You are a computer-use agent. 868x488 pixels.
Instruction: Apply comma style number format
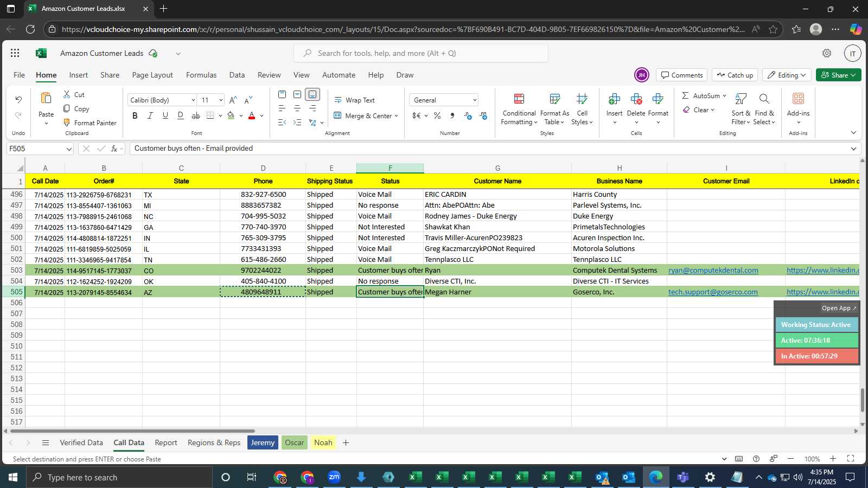tap(452, 115)
